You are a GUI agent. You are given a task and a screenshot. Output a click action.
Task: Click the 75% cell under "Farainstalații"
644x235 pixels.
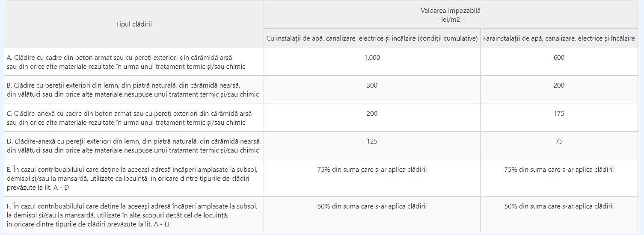pos(559,170)
